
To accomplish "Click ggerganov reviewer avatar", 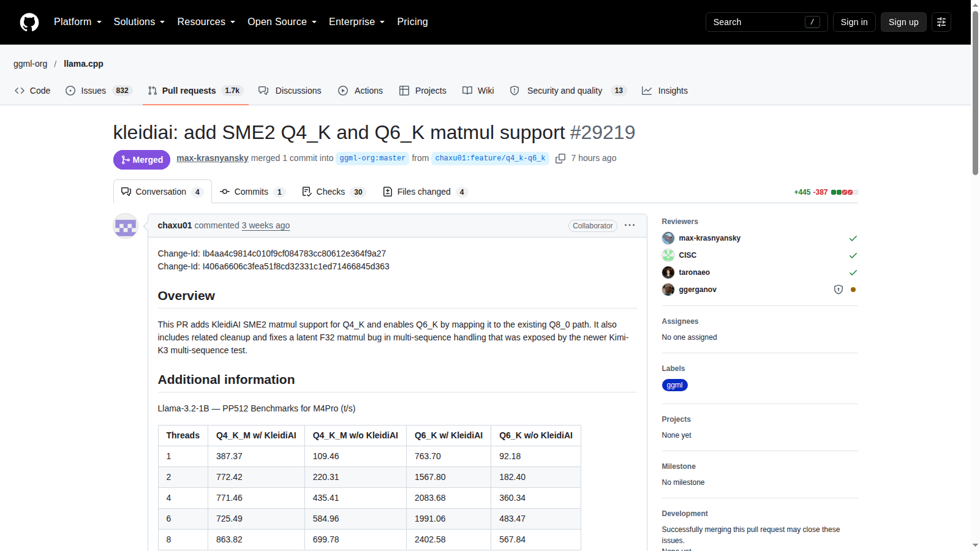I will click(x=668, y=290).
